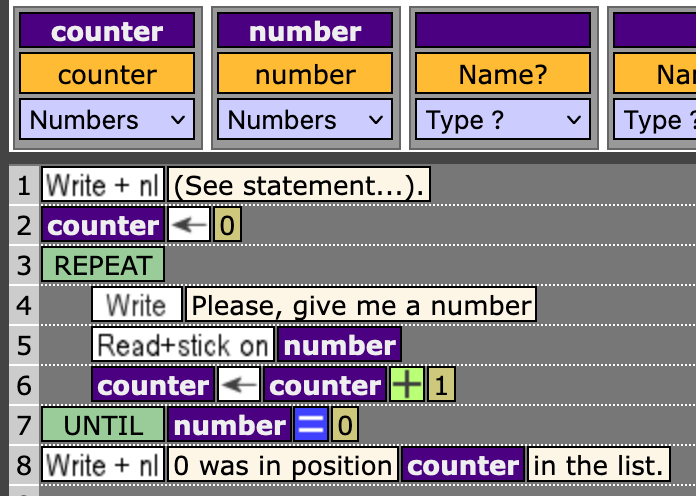Select the REPEAT keyword block
The width and height of the screenshot is (696, 496).
[x=103, y=265]
